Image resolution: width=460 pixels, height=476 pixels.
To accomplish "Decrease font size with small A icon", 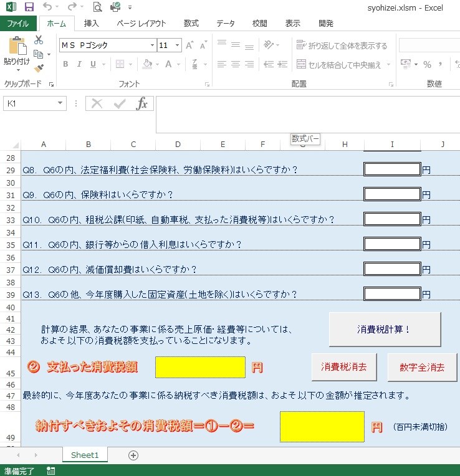I will [203, 45].
